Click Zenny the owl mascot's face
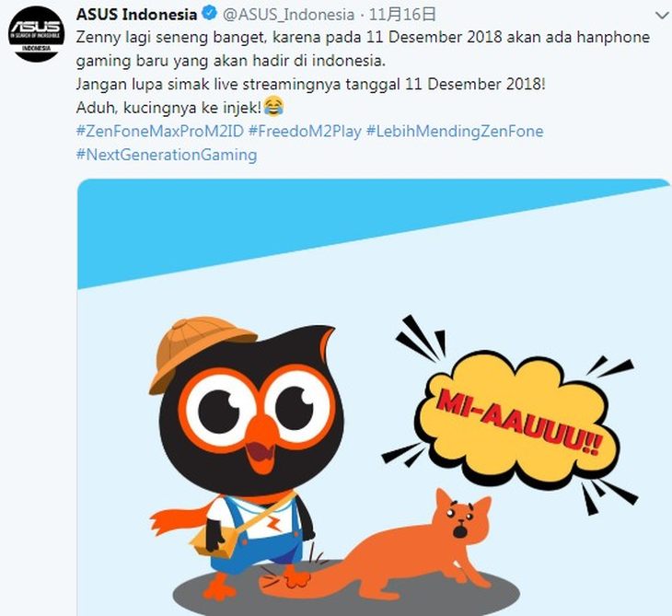Viewport: 672px width, 616px height. tap(252, 413)
